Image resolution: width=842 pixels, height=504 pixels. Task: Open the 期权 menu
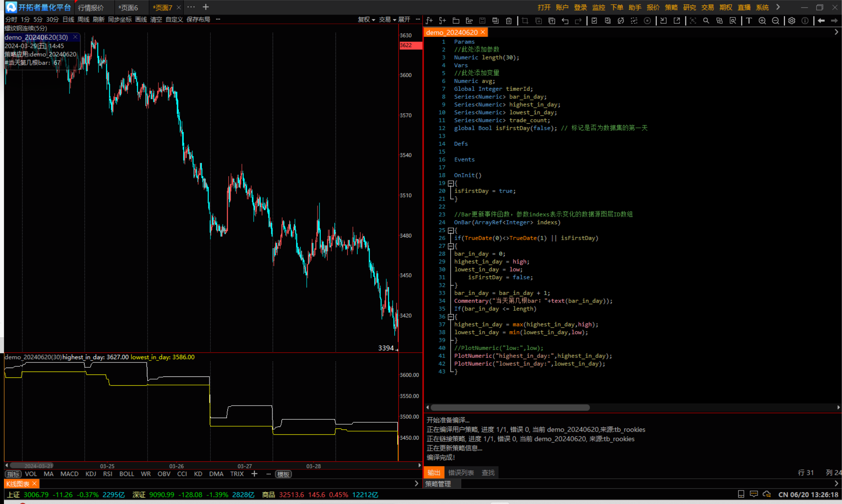pos(726,8)
